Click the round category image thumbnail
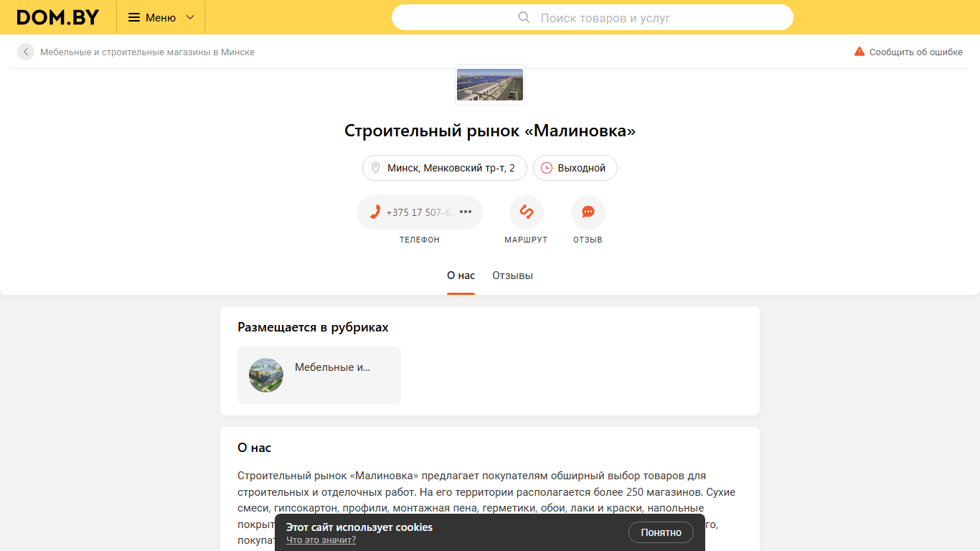The height and width of the screenshot is (551, 980). (x=266, y=375)
